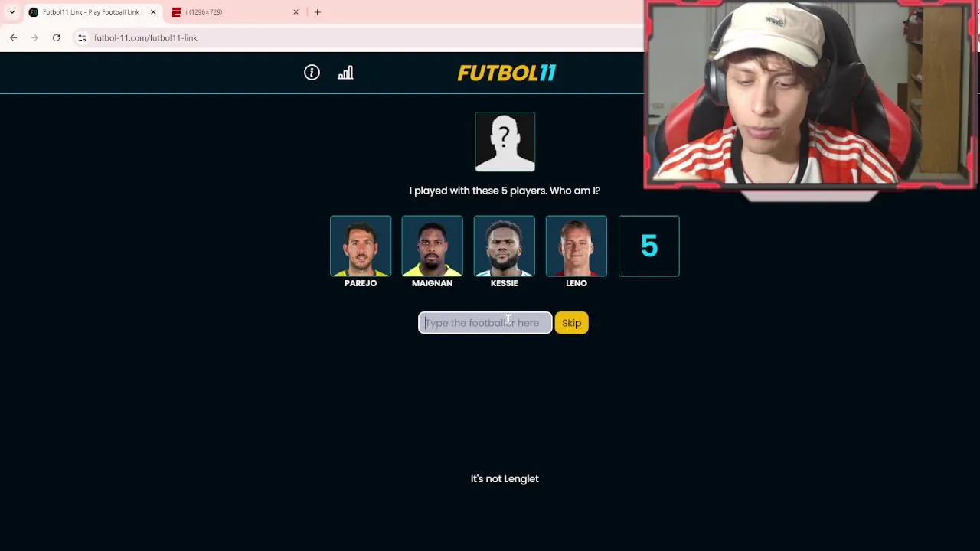Select the Parejo player card
The width and height of the screenshot is (980, 551).
361,246
